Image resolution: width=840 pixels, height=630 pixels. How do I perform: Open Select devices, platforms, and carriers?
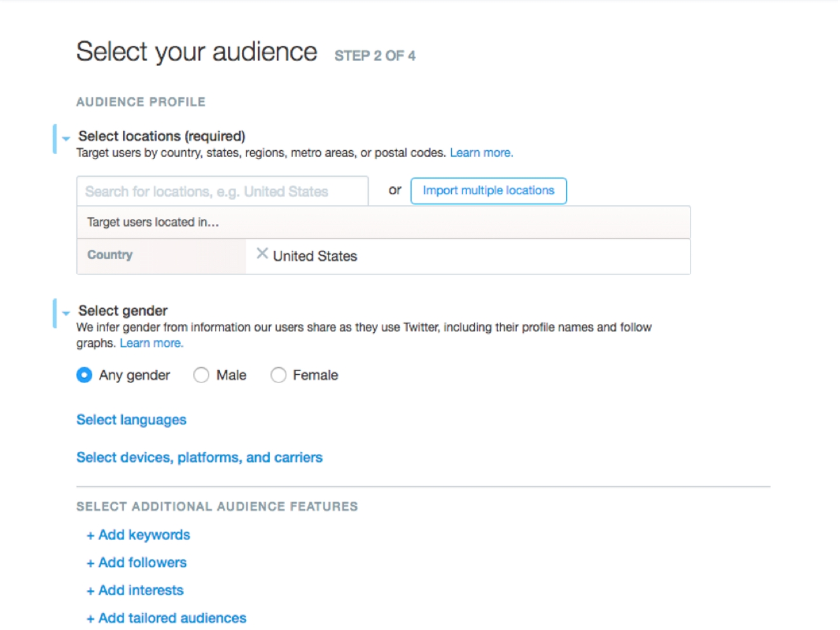199,457
